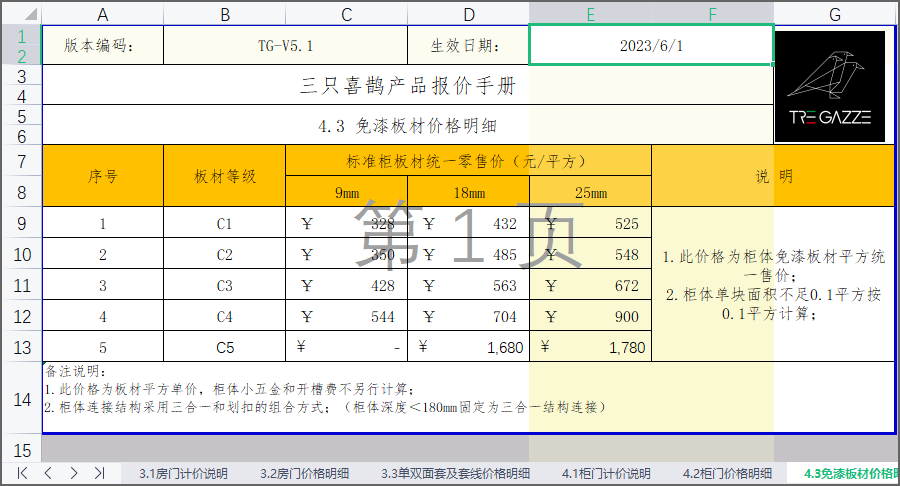
Task: Select the 428 price cell
Action: point(347,285)
